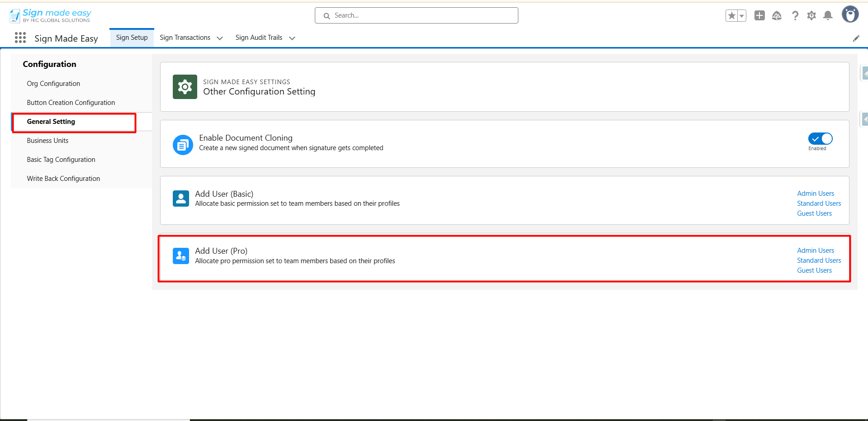This screenshot has width=868, height=421.
Task: Click the Enable Document Cloning title text
Action: (x=246, y=138)
